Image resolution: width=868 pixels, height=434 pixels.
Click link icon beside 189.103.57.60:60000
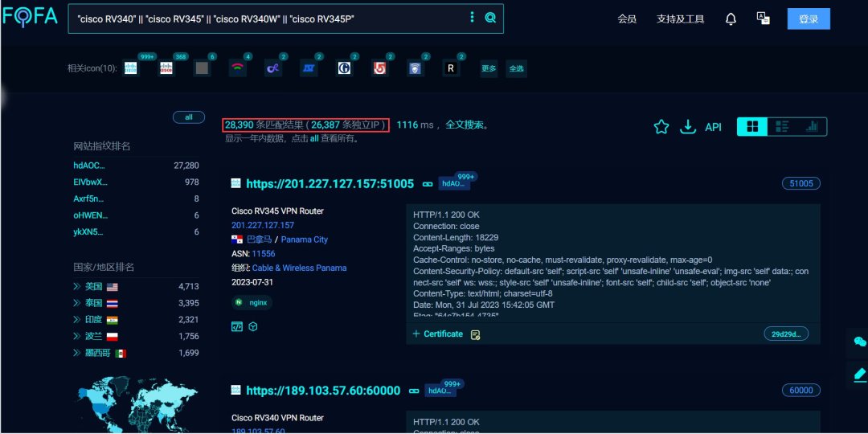click(414, 391)
